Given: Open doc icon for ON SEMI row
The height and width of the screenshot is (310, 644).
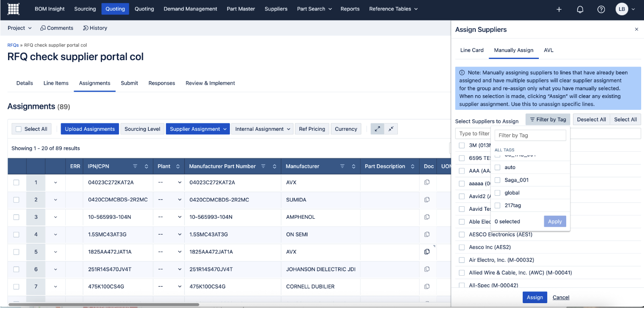Looking at the screenshot, I should tap(427, 234).
